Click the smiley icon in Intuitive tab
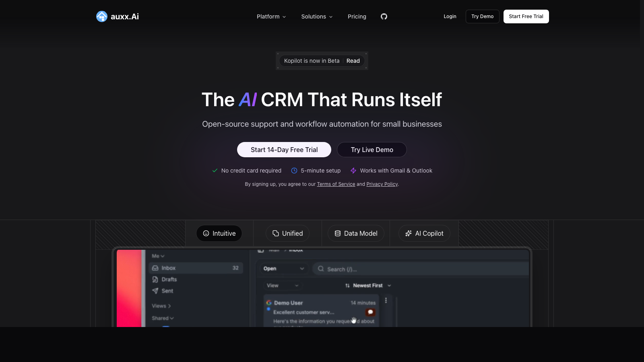Viewport: 644px width, 362px height. tap(206, 233)
